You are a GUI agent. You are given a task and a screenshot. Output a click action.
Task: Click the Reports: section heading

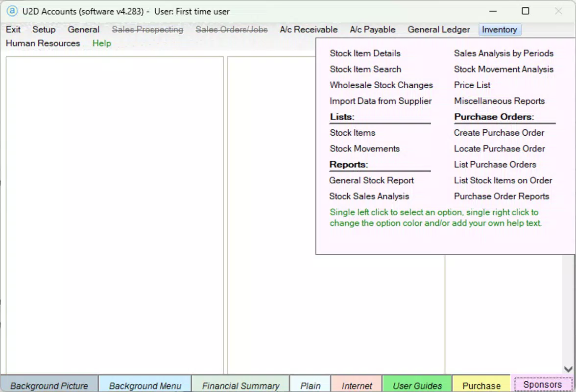tap(349, 164)
